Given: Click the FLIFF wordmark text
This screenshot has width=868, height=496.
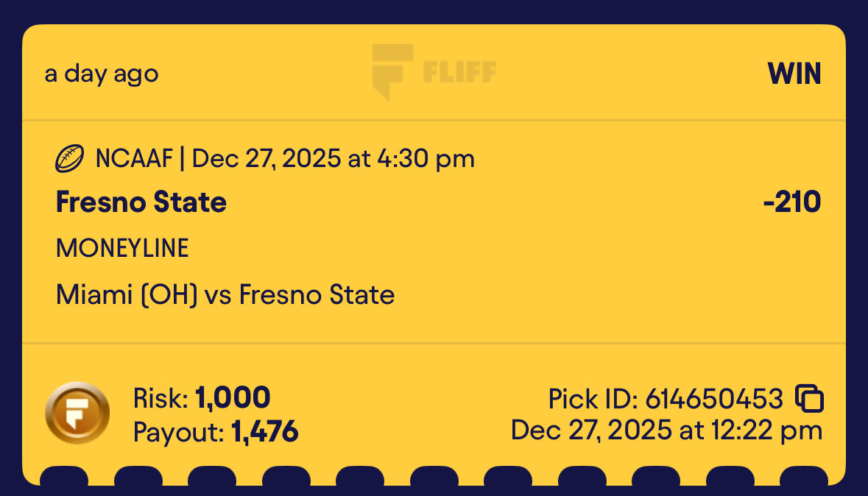Looking at the screenshot, I should click(x=460, y=72).
